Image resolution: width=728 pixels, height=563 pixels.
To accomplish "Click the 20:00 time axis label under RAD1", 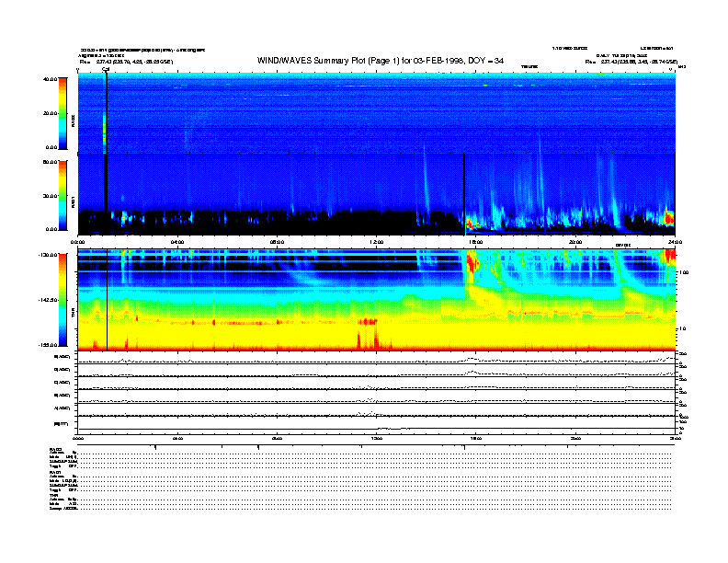I will pyautogui.click(x=575, y=242).
